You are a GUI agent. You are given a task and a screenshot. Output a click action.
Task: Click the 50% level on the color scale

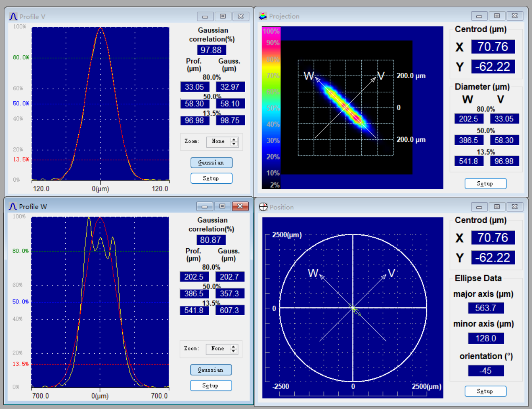273,108
